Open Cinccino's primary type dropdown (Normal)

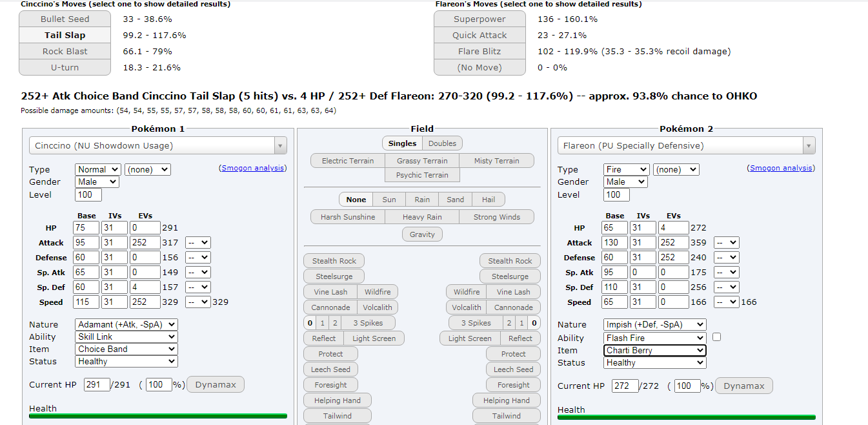[x=98, y=169]
